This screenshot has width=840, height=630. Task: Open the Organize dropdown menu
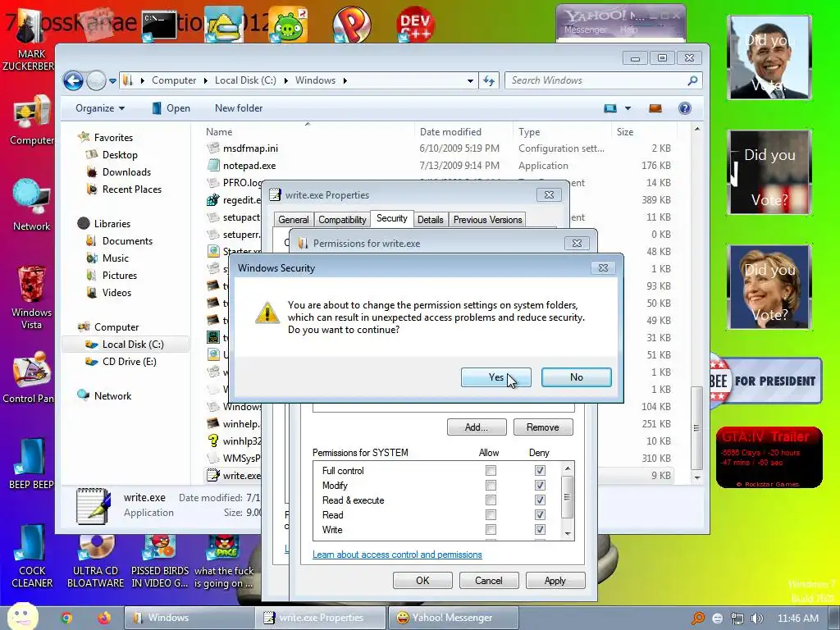(100, 108)
